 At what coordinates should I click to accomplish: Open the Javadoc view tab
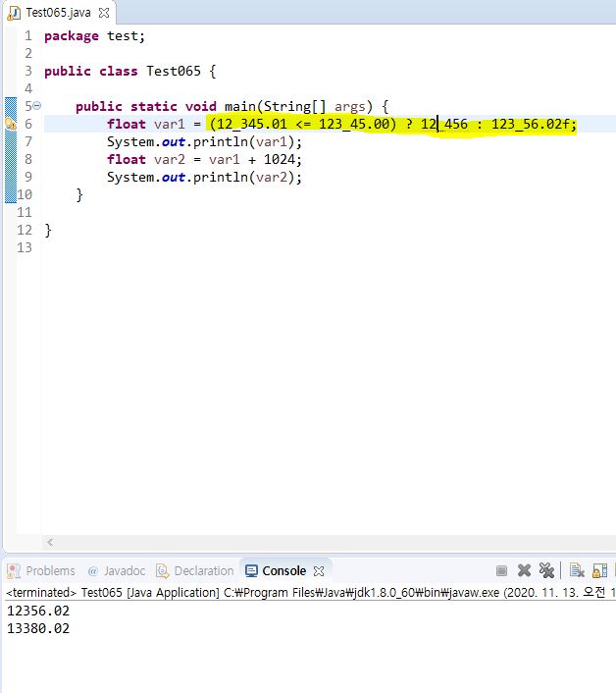pyautogui.click(x=117, y=570)
